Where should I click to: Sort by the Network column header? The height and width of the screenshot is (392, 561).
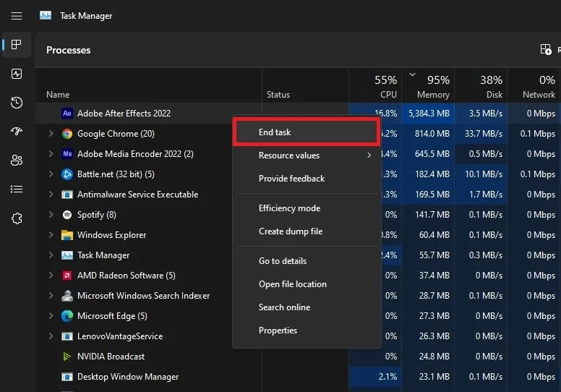point(534,86)
